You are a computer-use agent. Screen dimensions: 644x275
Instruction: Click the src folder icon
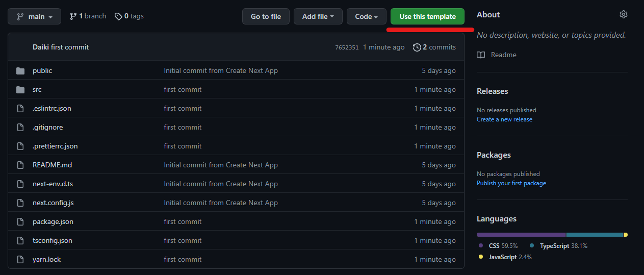(x=20, y=89)
